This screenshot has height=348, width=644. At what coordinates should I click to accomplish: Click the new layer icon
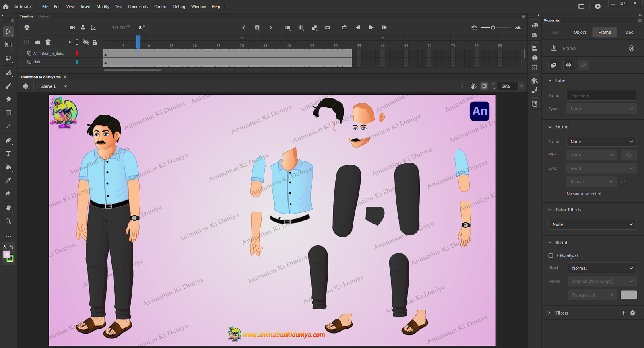[x=27, y=42]
